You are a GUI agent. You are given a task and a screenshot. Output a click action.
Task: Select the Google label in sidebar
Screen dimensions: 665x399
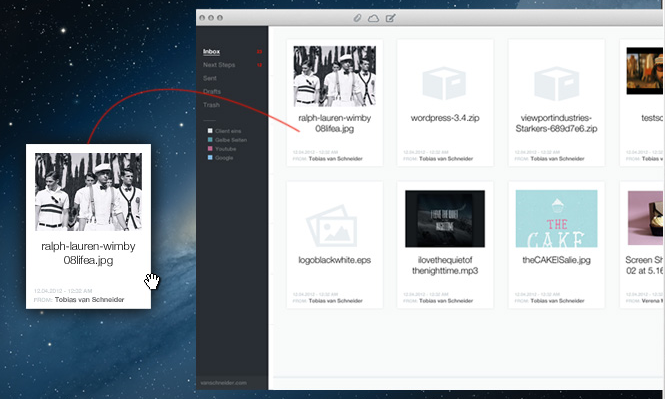coord(224,158)
